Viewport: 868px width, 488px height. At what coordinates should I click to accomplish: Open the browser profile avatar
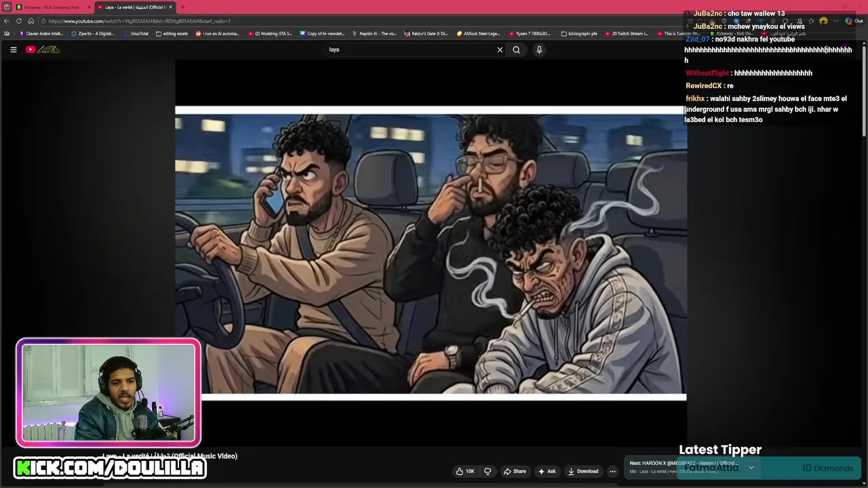click(x=823, y=21)
